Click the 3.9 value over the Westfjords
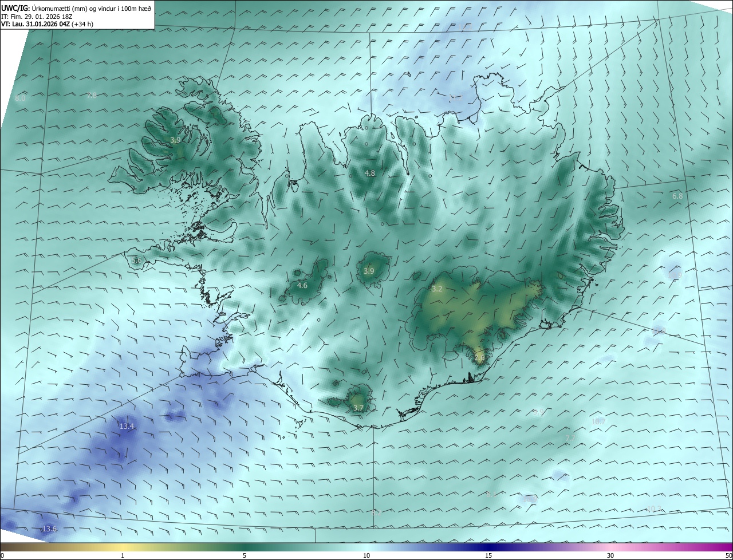Viewport: 733px width, 560px height. point(175,140)
